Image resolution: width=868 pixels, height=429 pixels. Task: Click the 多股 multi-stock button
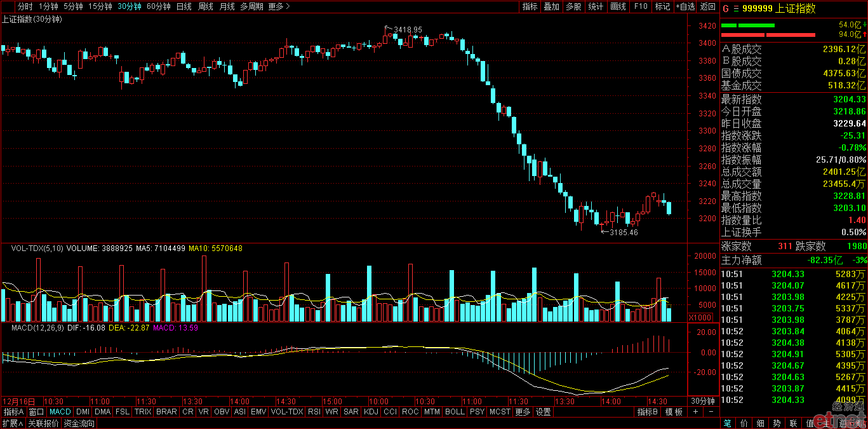click(573, 6)
